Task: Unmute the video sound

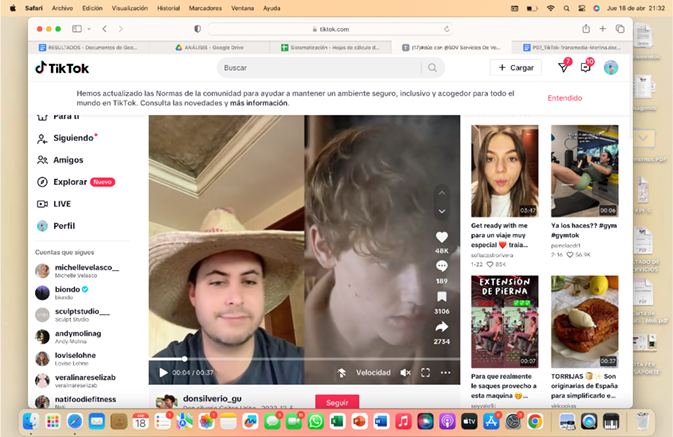Action: (405, 373)
